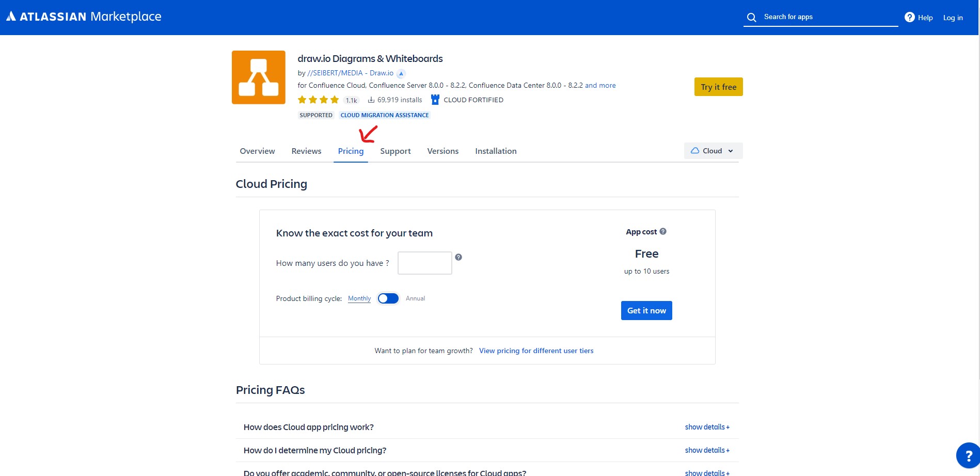
Task: Click the number of users input field
Action: [x=424, y=263]
